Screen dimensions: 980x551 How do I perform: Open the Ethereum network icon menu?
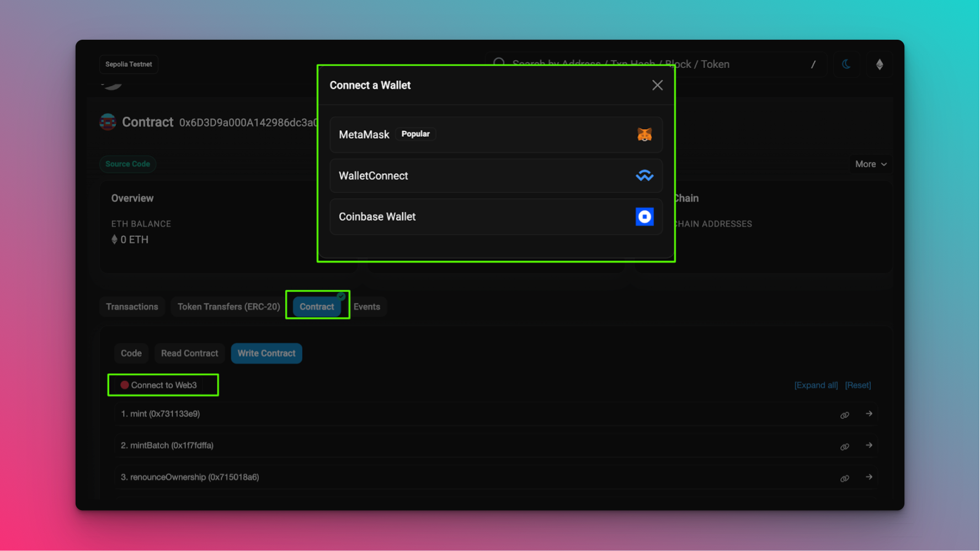(x=880, y=64)
